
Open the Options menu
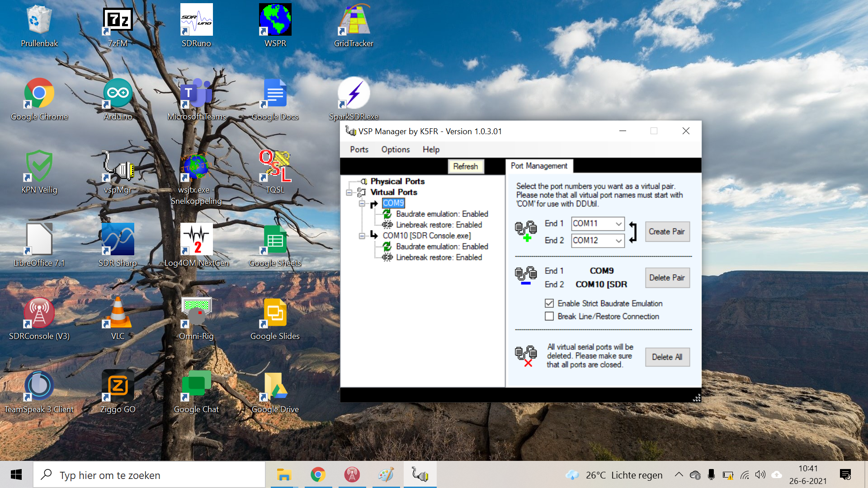click(x=395, y=150)
